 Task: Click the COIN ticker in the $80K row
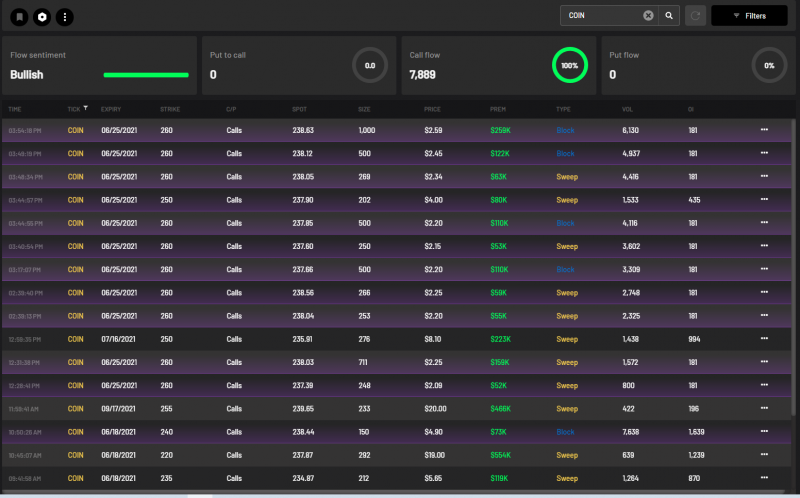pos(76,200)
